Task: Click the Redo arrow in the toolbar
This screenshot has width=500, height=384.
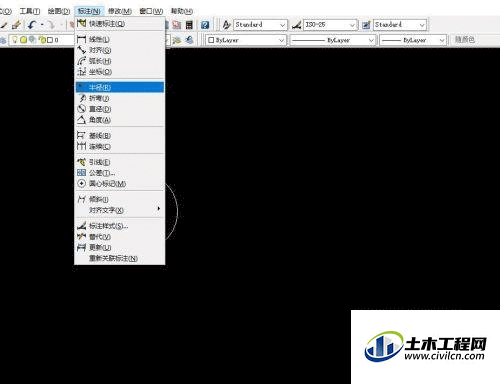Action: [x=51, y=25]
